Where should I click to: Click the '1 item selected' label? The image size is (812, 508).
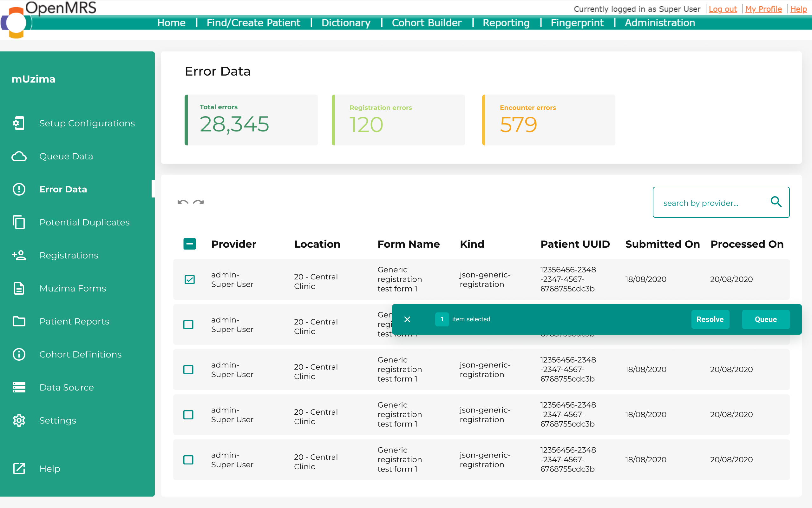tap(463, 319)
